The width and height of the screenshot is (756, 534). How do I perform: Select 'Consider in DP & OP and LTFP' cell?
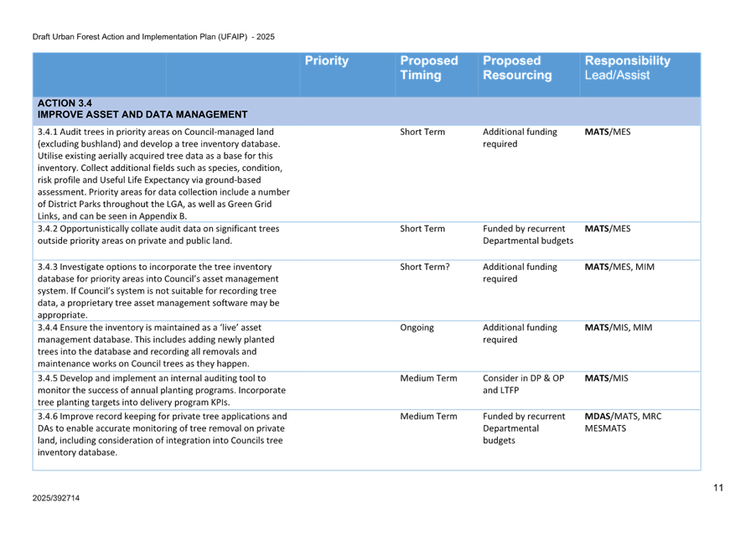(x=524, y=385)
